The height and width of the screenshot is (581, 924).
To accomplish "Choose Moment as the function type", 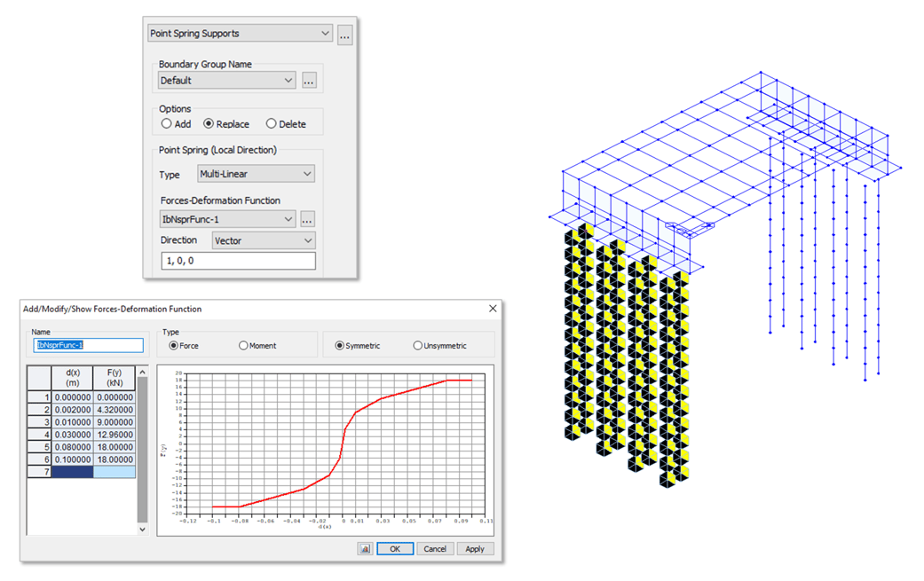I will (241, 344).
